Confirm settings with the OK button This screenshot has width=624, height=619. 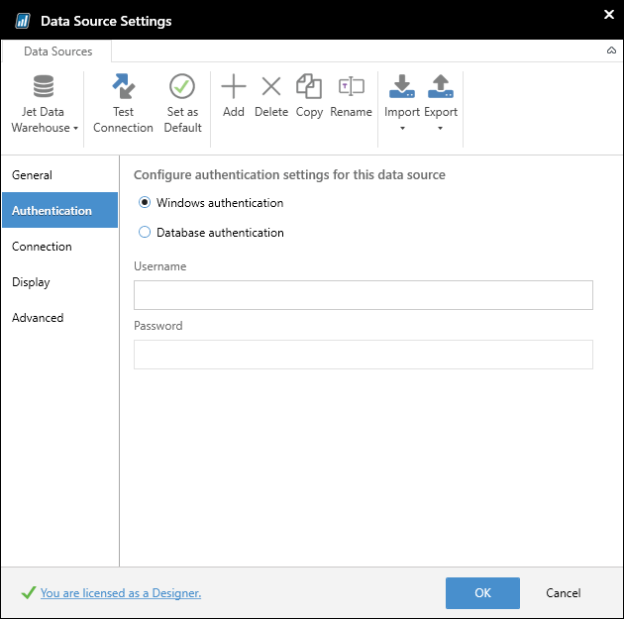(x=483, y=593)
